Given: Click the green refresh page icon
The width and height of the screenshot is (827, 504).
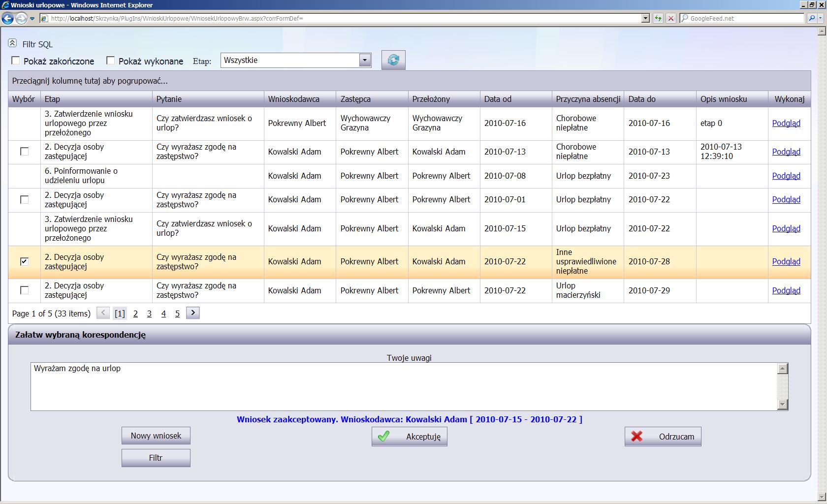Looking at the screenshot, I should point(658,18).
